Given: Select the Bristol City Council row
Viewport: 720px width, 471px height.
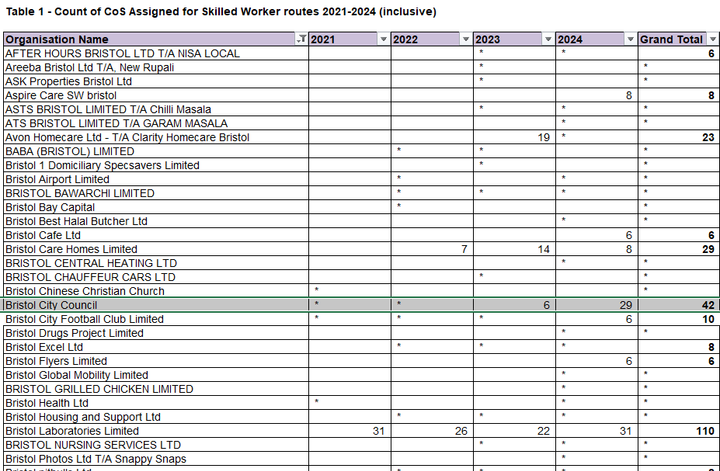Looking at the screenshot, I should click(x=361, y=305).
